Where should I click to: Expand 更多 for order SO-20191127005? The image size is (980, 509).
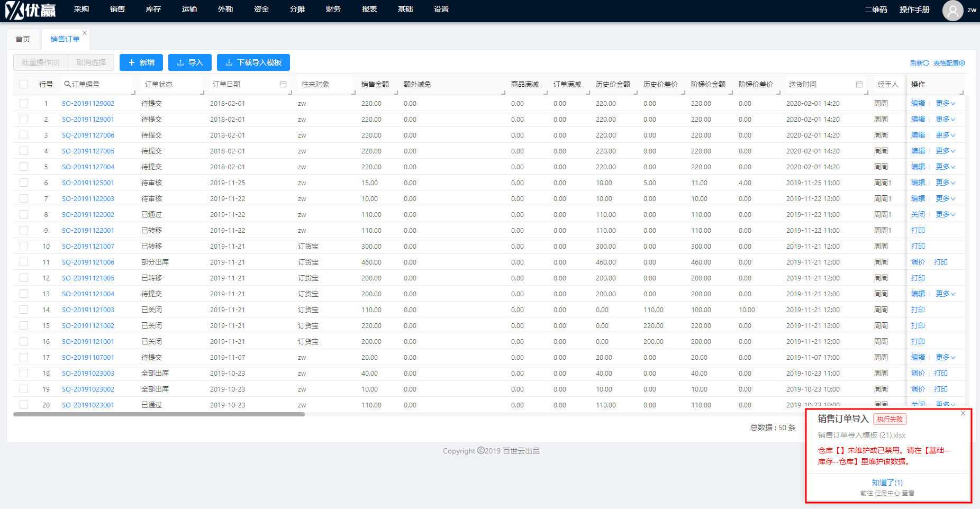[x=945, y=151]
